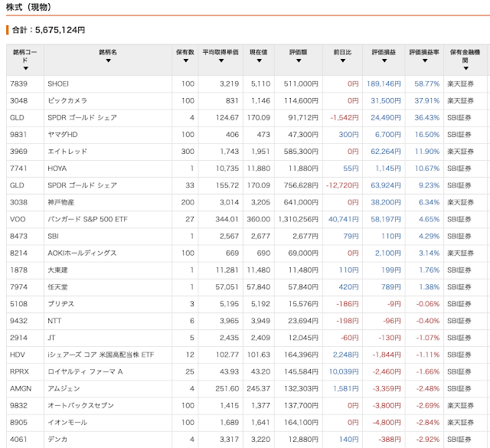
Task: Sort by 評価損益率 column arrow
Action: click(425, 60)
